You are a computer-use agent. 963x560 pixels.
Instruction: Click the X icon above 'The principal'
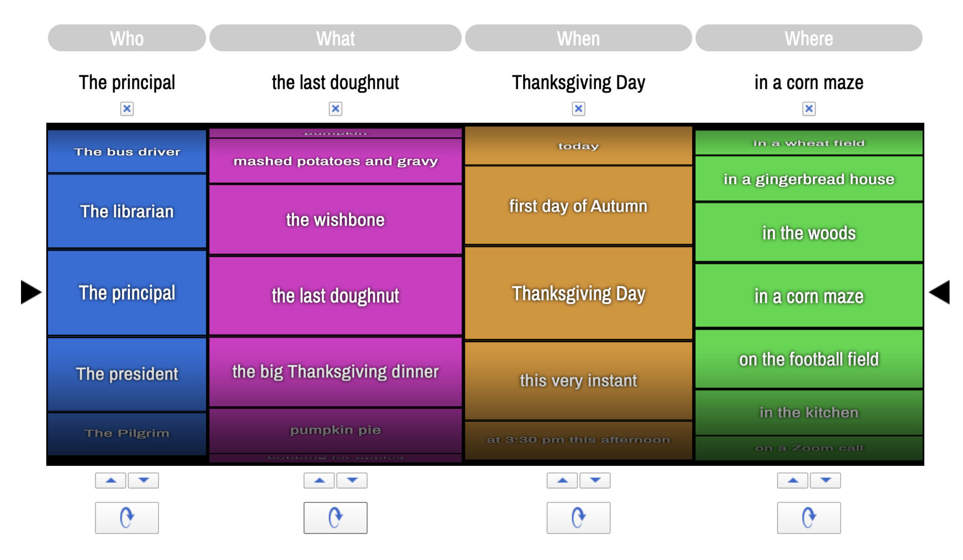126,108
